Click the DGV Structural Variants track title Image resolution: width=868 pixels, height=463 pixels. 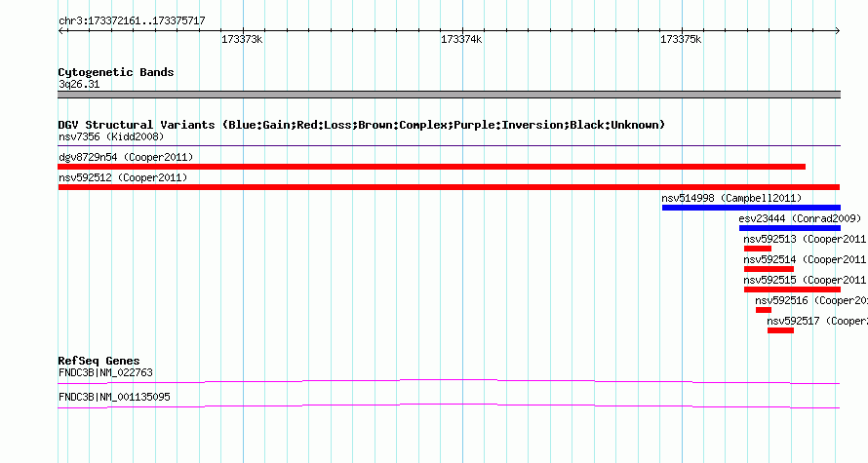click(x=362, y=125)
